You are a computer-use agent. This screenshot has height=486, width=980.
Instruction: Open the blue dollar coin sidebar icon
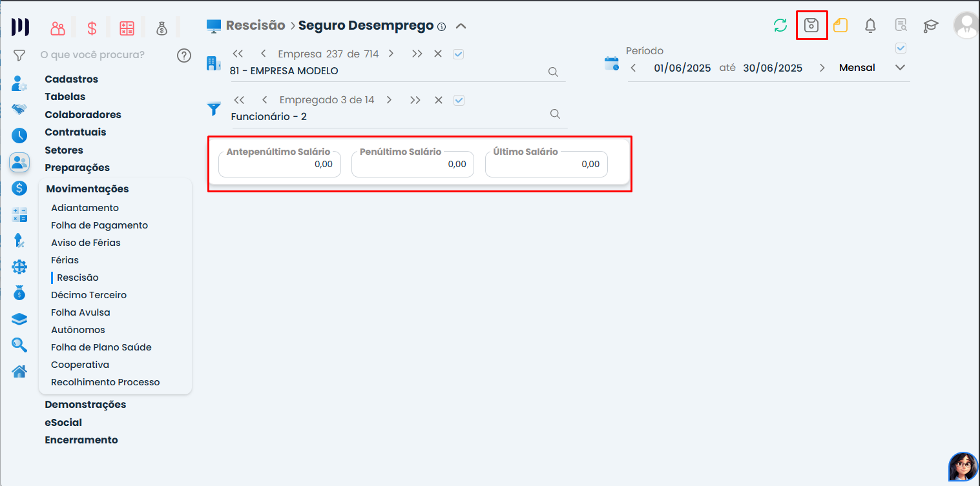[x=19, y=188]
